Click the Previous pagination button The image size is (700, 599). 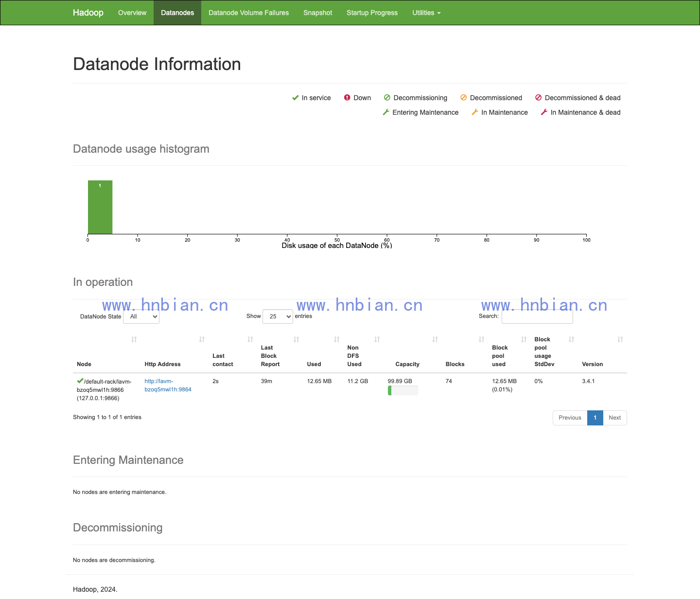pos(570,418)
